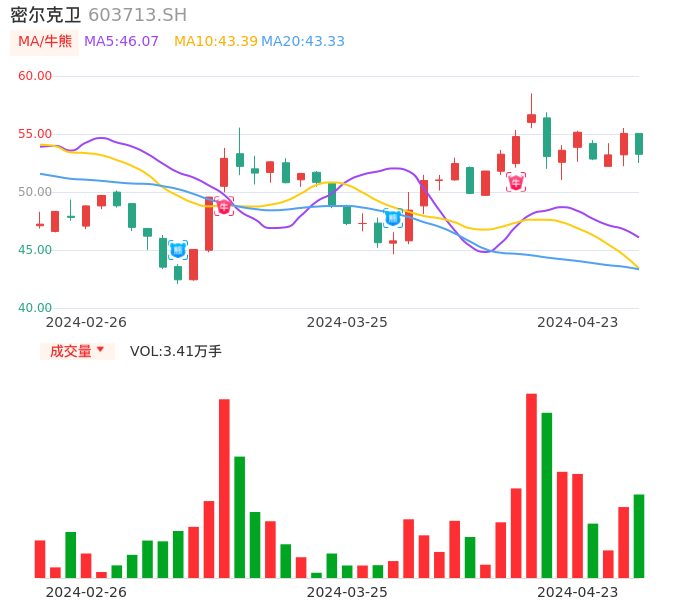
Task: Select the MA/牛熊 indicator tab
Action: 44,42
